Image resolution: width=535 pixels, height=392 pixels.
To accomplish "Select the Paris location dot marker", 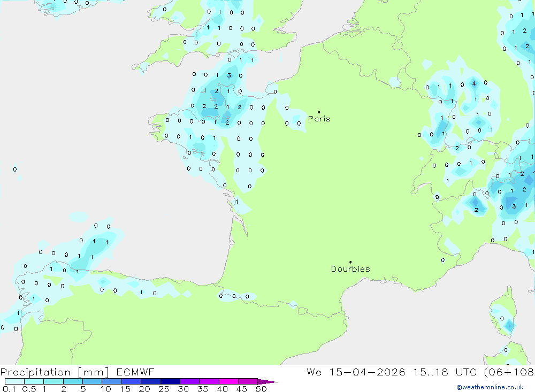I will pyautogui.click(x=319, y=112).
